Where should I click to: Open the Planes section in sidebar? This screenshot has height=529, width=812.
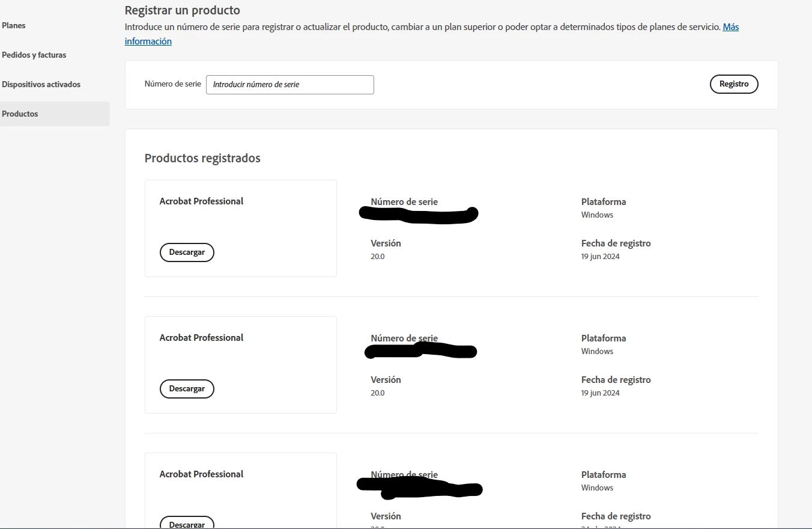tap(14, 25)
